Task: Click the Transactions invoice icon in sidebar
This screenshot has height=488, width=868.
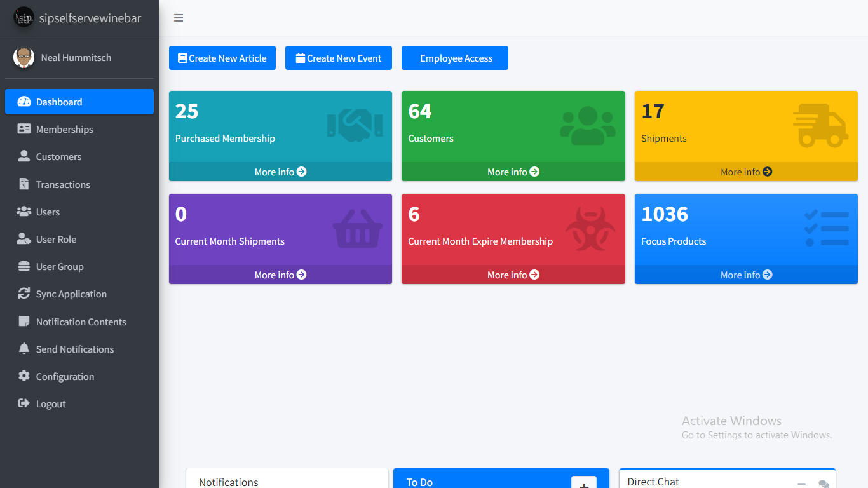Action: 24,184
